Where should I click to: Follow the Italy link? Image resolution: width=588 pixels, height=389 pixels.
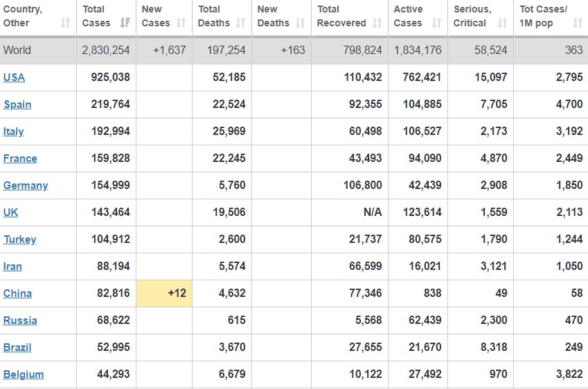13,132
